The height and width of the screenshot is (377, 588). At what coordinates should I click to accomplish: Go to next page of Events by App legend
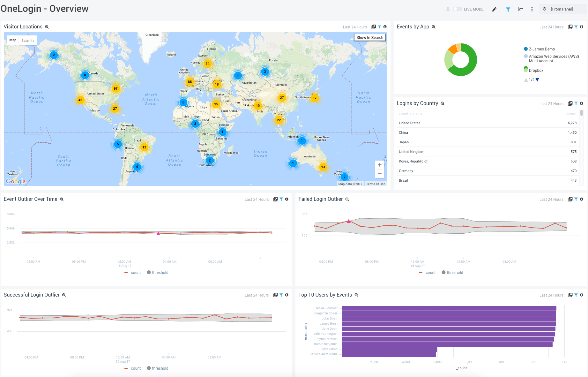[x=538, y=80]
